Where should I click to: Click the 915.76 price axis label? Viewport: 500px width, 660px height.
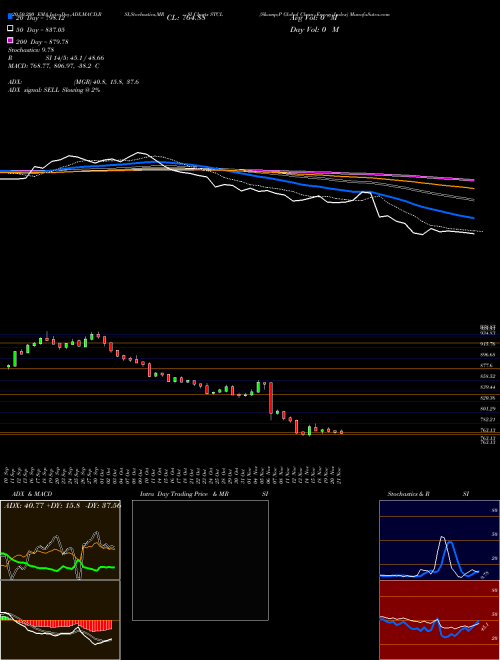click(x=489, y=344)
